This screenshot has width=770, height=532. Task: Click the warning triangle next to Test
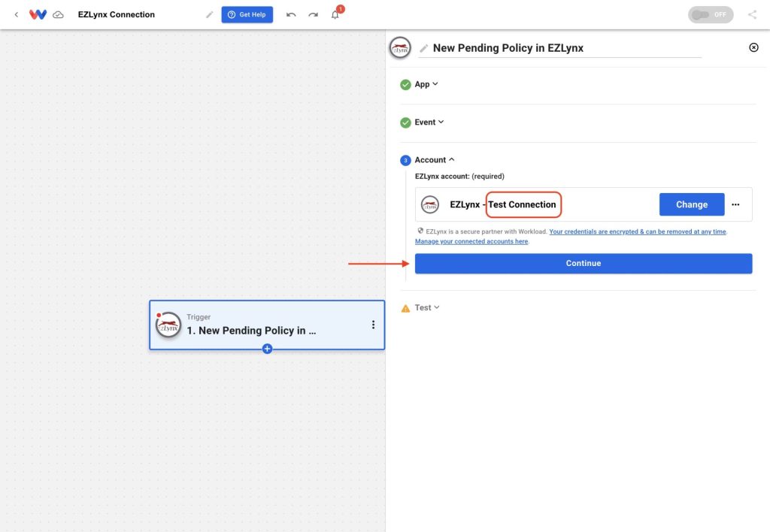(405, 308)
